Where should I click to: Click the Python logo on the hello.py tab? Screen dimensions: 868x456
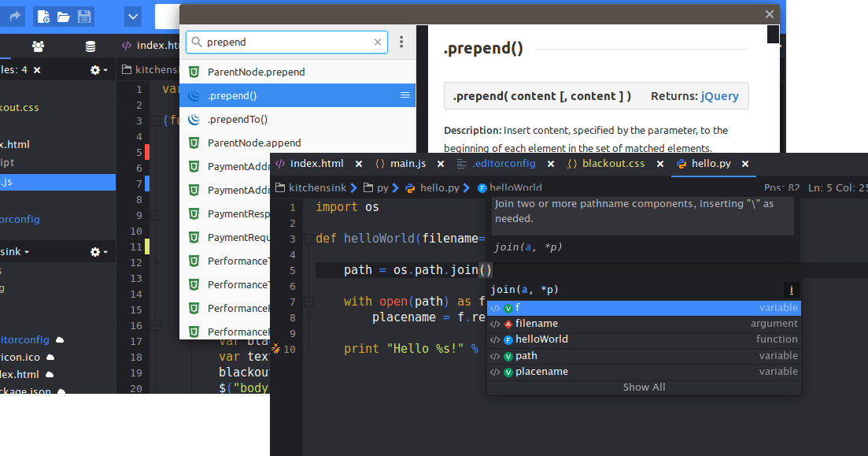pyautogui.click(x=680, y=164)
